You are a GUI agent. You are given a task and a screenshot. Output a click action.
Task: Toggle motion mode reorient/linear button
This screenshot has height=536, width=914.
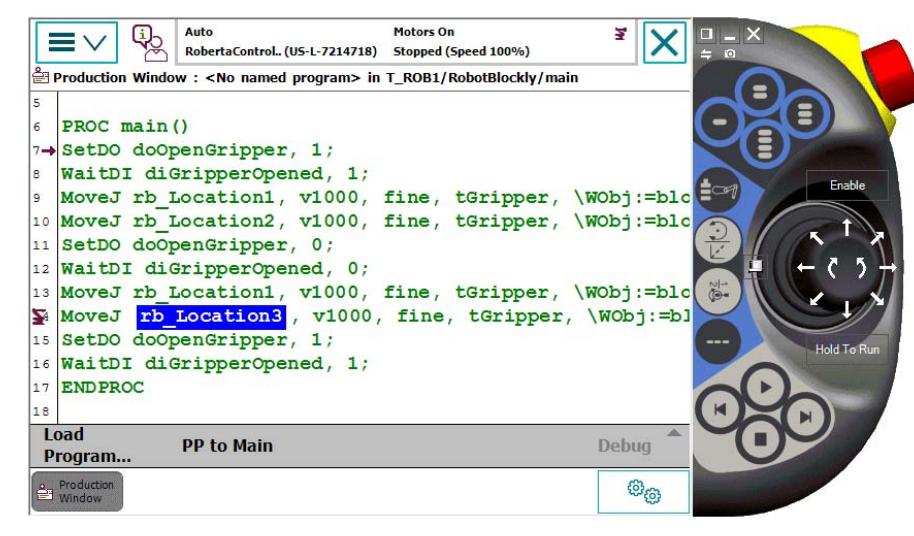tap(718, 239)
